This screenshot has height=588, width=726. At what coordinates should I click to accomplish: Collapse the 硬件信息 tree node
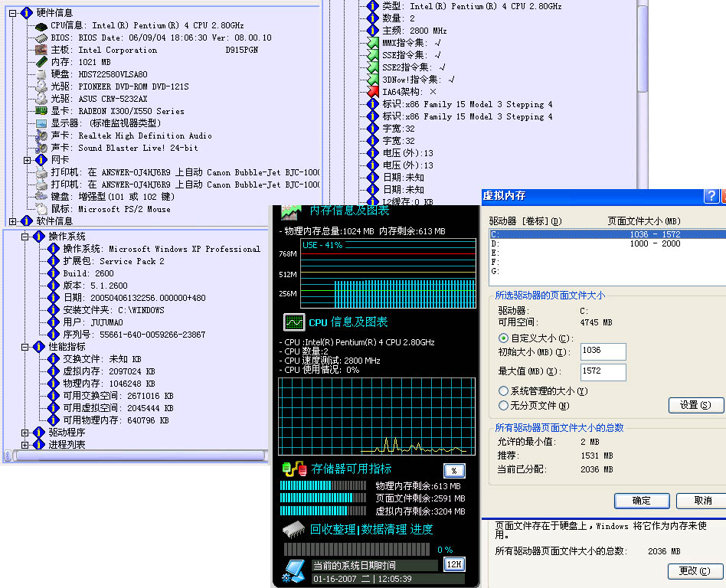(x=13, y=14)
